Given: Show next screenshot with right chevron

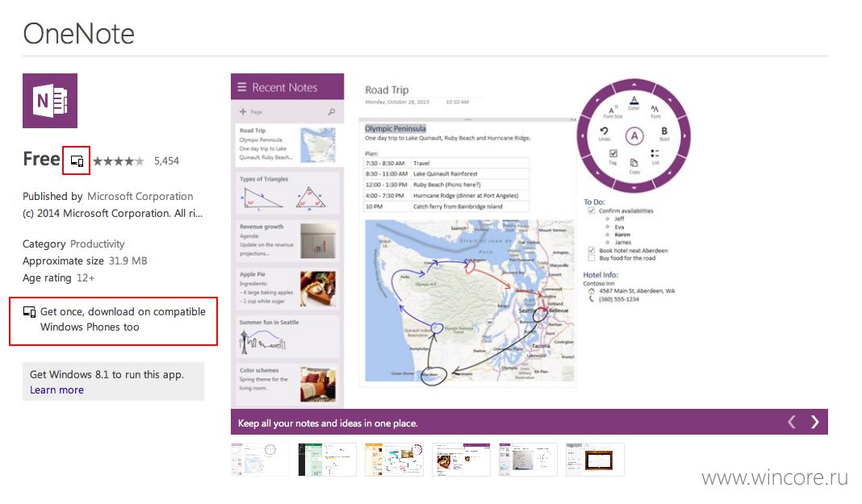Looking at the screenshot, I should click(x=815, y=422).
